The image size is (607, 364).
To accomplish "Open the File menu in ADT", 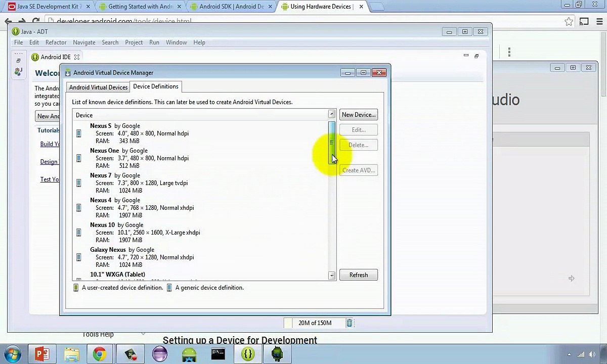I will point(18,42).
